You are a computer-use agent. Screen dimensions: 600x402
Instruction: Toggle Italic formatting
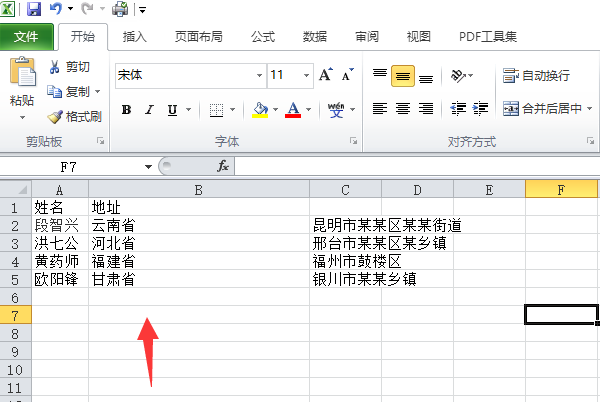point(149,110)
